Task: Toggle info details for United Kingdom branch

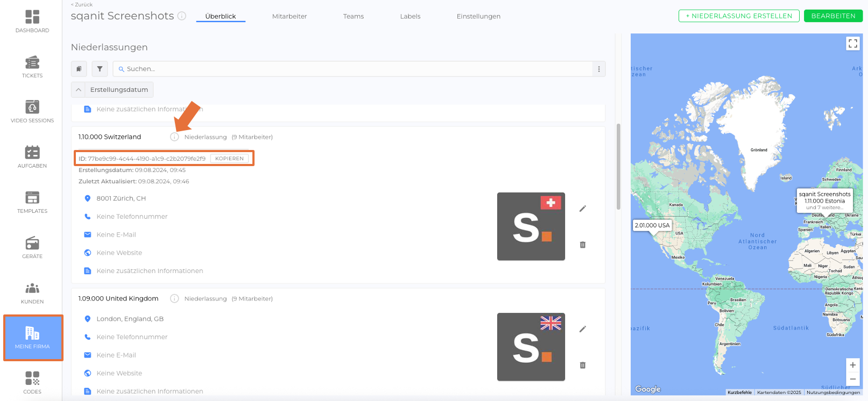Action: (x=174, y=298)
